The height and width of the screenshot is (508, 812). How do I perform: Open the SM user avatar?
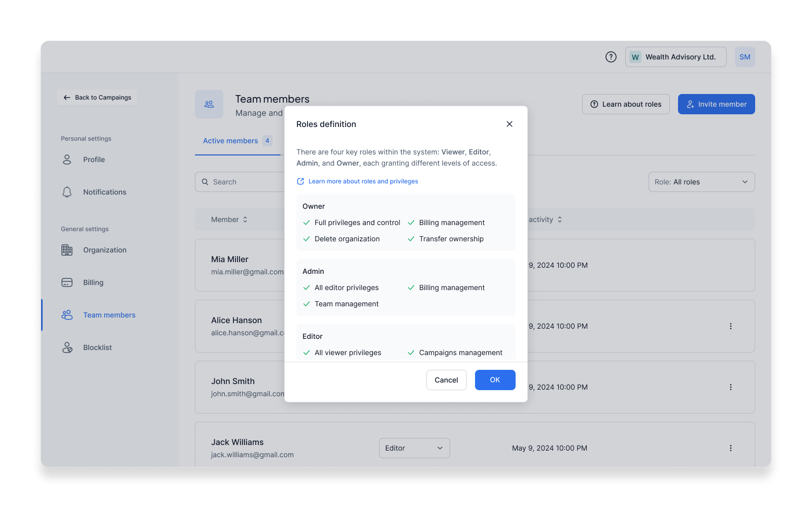click(x=745, y=57)
